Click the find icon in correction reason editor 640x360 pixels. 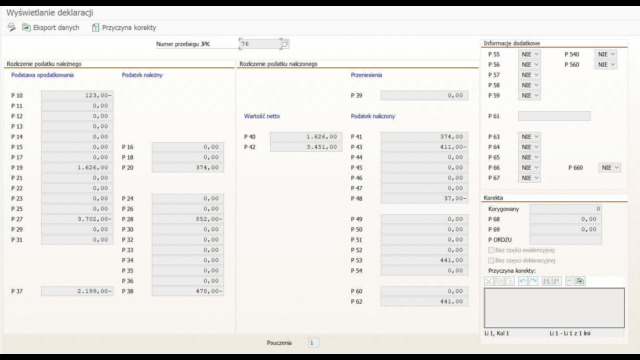pos(546,281)
